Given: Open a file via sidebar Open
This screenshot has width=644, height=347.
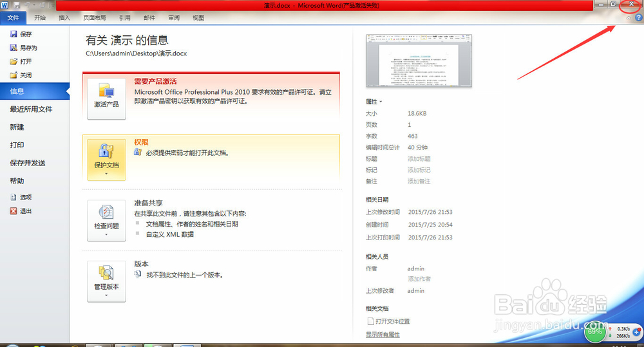Looking at the screenshot, I should coord(21,61).
